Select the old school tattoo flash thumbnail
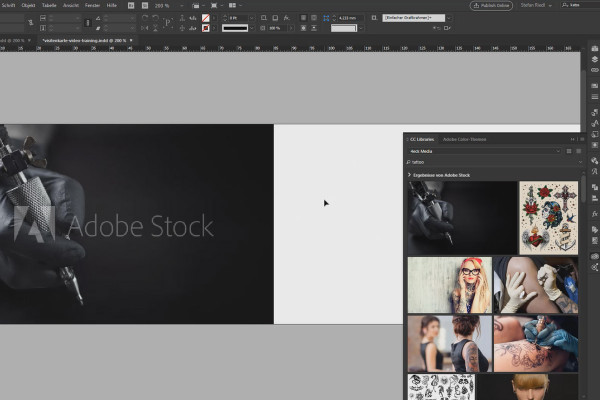Screen dimensions: 600x400 coord(548,217)
